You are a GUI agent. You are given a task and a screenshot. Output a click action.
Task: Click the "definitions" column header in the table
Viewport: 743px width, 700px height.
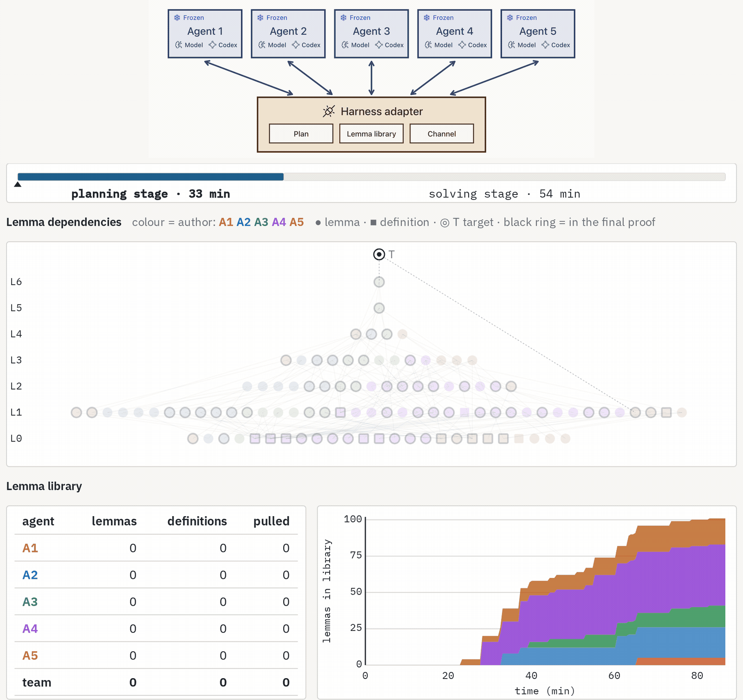tap(197, 521)
